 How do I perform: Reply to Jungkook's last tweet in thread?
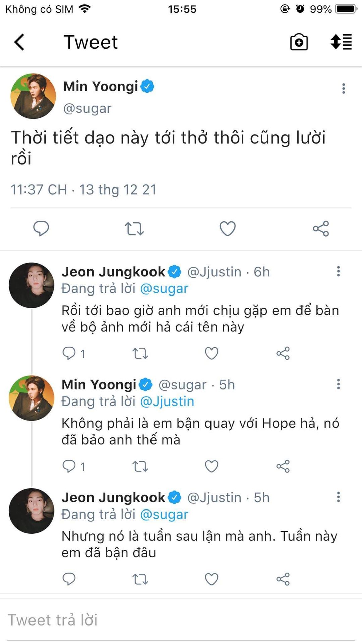[x=69, y=579]
